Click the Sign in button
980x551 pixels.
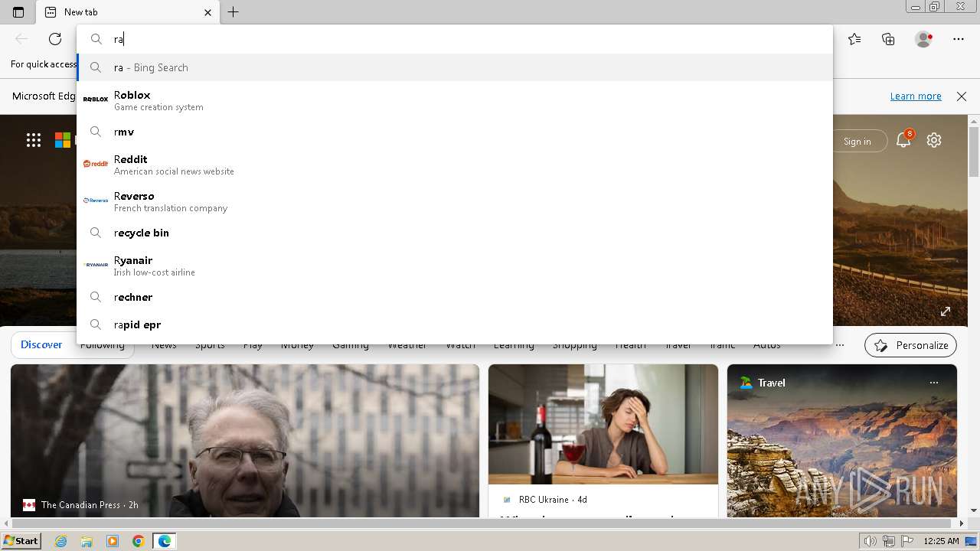point(857,141)
